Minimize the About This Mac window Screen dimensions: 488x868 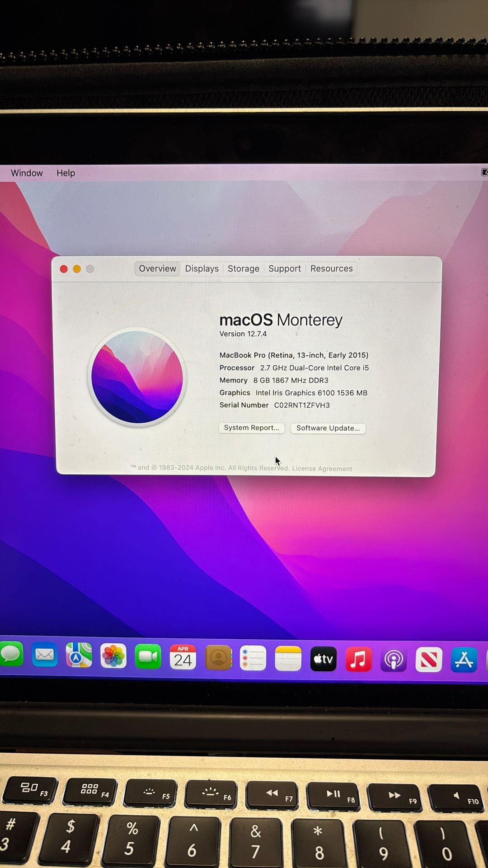[77, 269]
